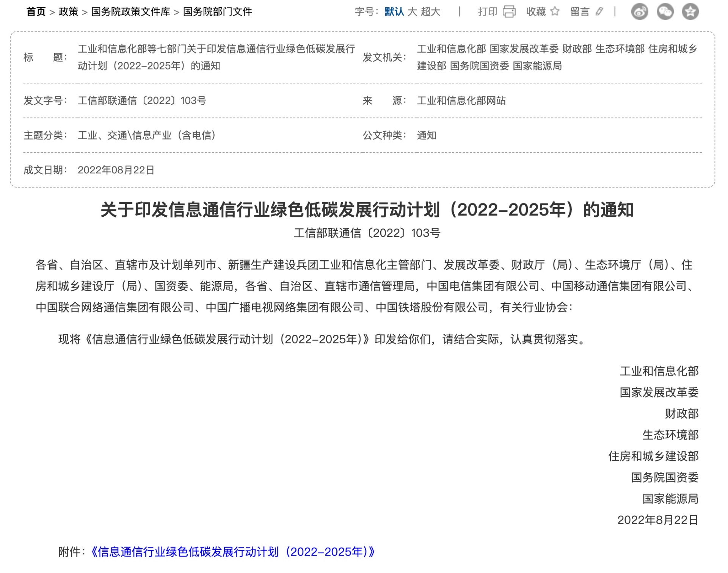Click the 留言 text button
This screenshot has height=573, width=728.
pos(580,12)
